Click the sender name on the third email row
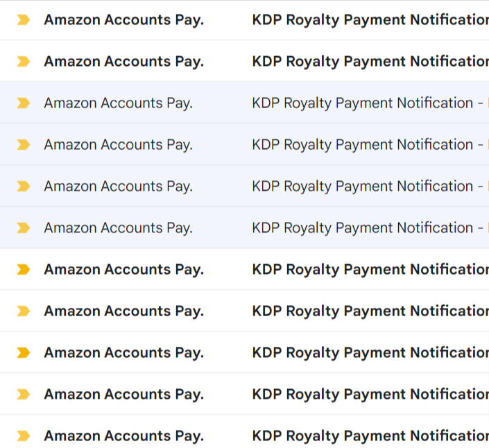 [x=118, y=103]
